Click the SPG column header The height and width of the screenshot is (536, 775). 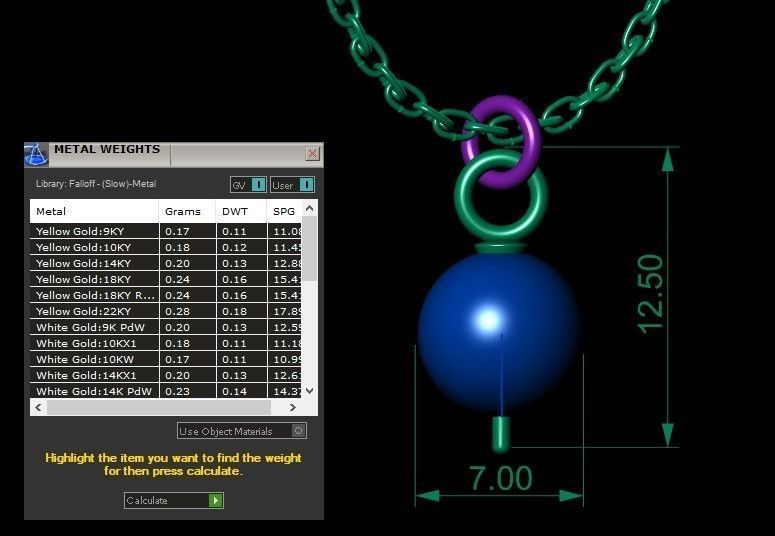pyautogui.click(x=284, y=211)
